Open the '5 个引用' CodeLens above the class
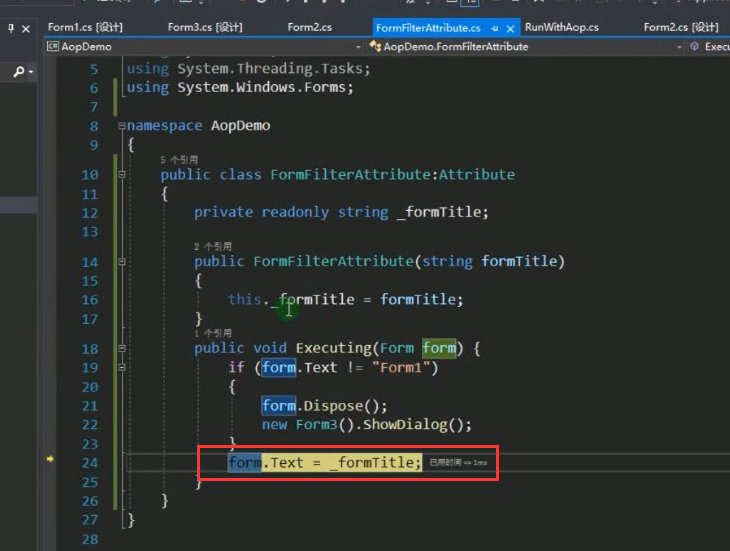Image resolution: width=730 pixels, height=551 pixels. [x=179, y=160]
